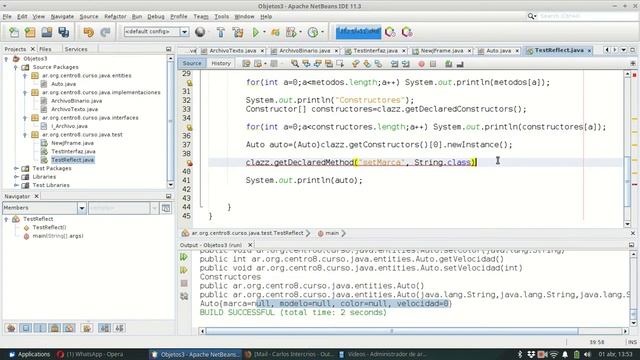Collapse the Objetos3 project node

[6, 59]
